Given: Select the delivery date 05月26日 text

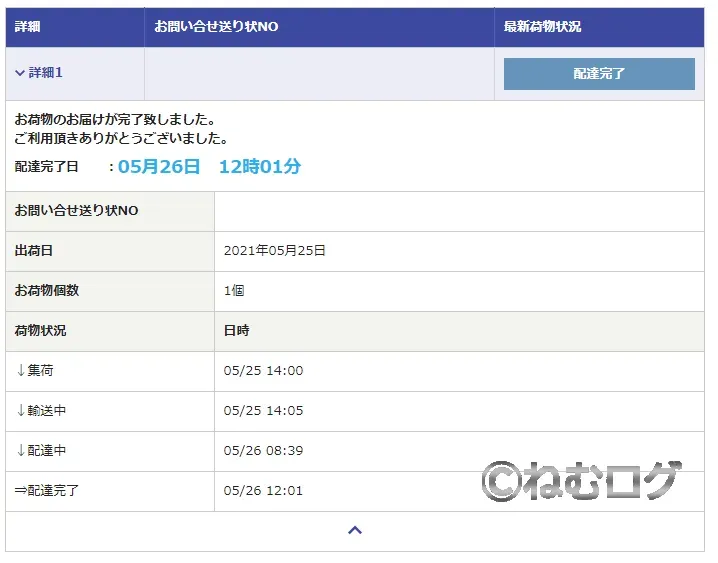Looking at the screenshot, I should (159, 167).
